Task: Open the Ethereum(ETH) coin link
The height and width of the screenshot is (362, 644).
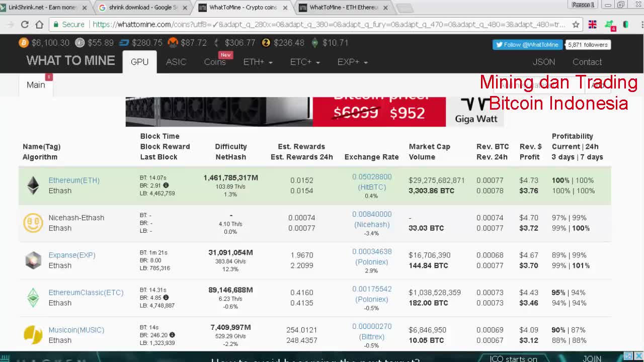Action: click(x=74, y=180)
